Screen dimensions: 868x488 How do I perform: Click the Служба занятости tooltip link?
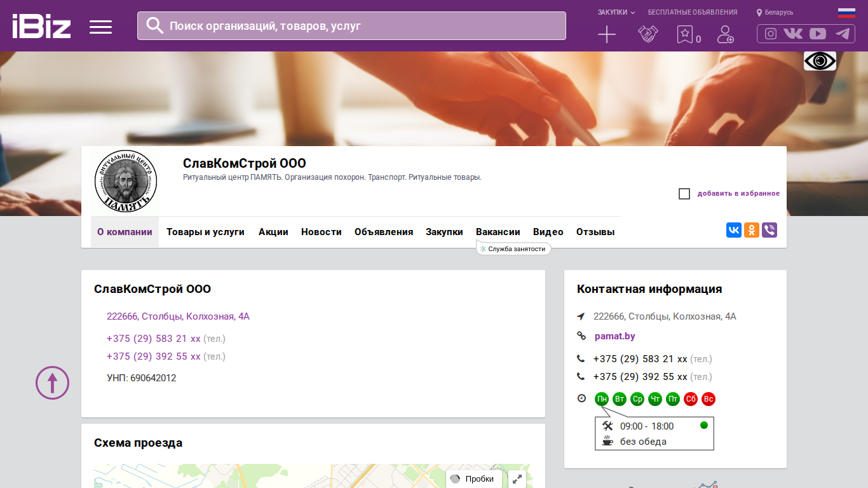(513, 249)
